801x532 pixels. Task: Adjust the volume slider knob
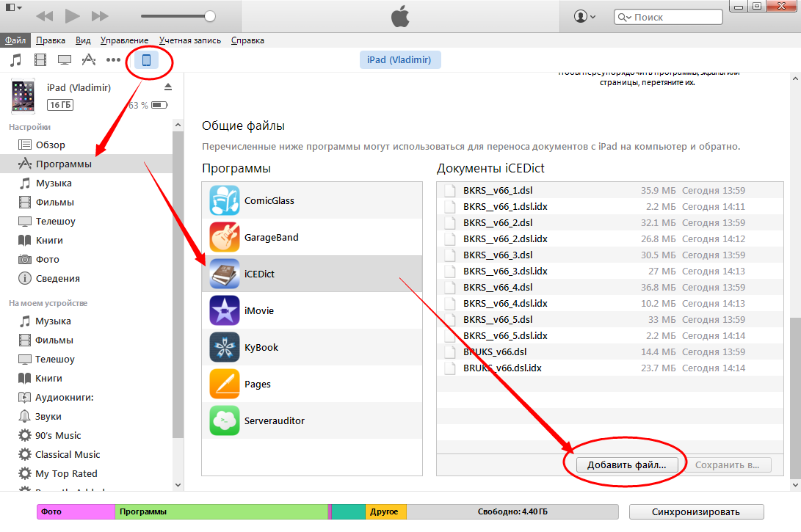[209, 16]
